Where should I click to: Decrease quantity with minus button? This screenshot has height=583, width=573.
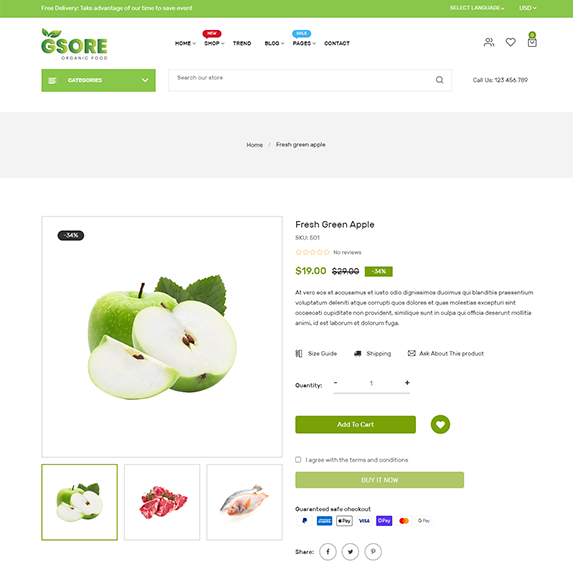pos(335,383)
